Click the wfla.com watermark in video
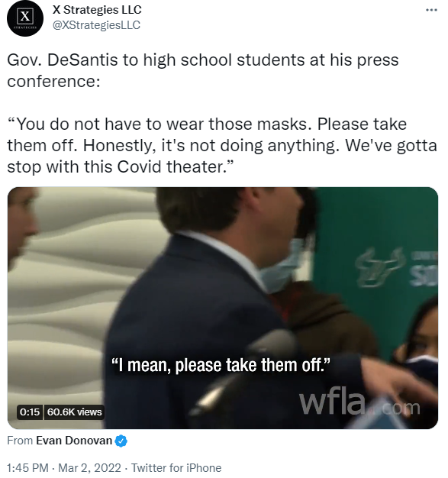 coord(359,404)
